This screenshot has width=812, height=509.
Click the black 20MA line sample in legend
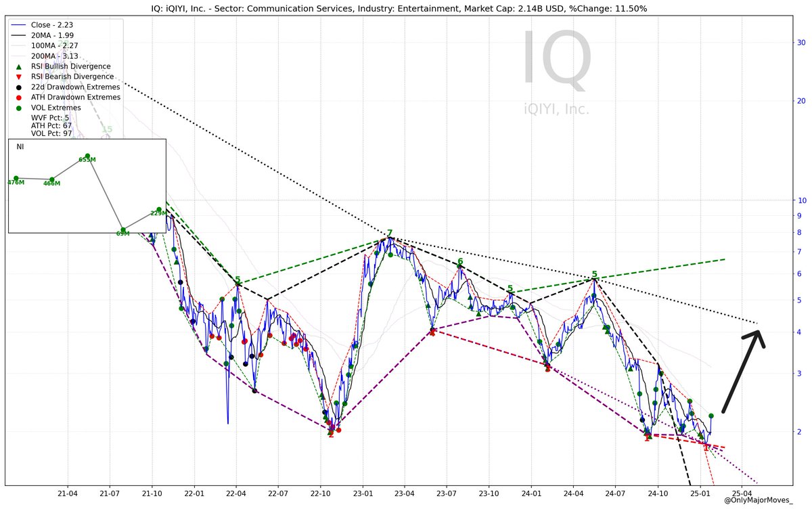click(19, 35)
